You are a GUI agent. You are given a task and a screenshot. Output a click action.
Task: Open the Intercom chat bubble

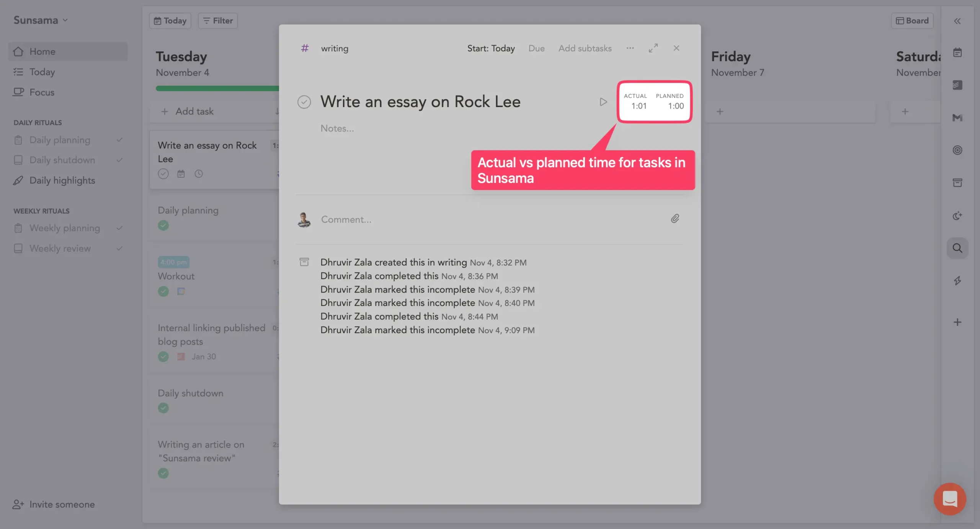pos(950,499)
